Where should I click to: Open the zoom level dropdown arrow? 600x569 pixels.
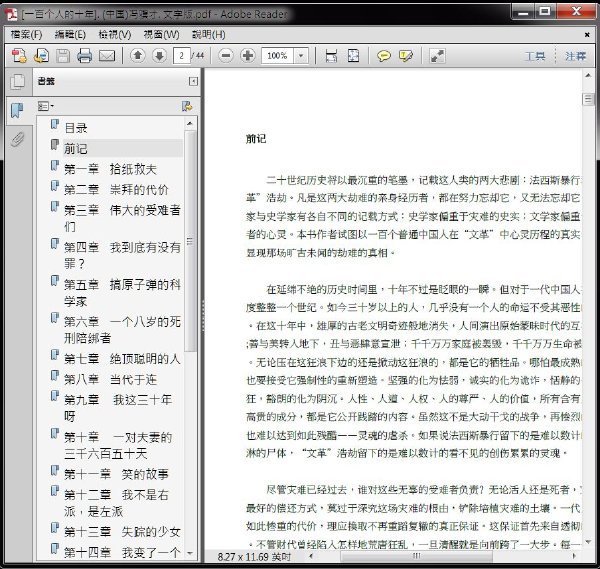pos(301,56)
